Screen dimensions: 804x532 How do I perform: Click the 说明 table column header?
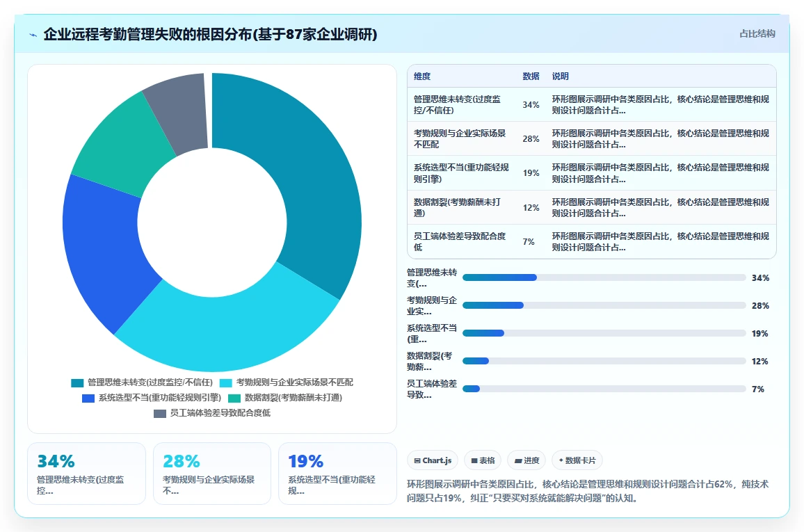click(560, 76)
